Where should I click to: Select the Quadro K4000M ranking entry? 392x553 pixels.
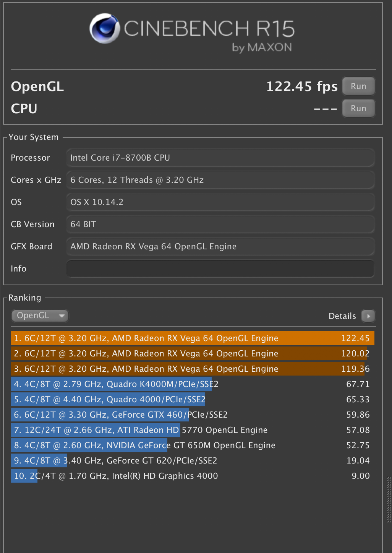point(192,384)
